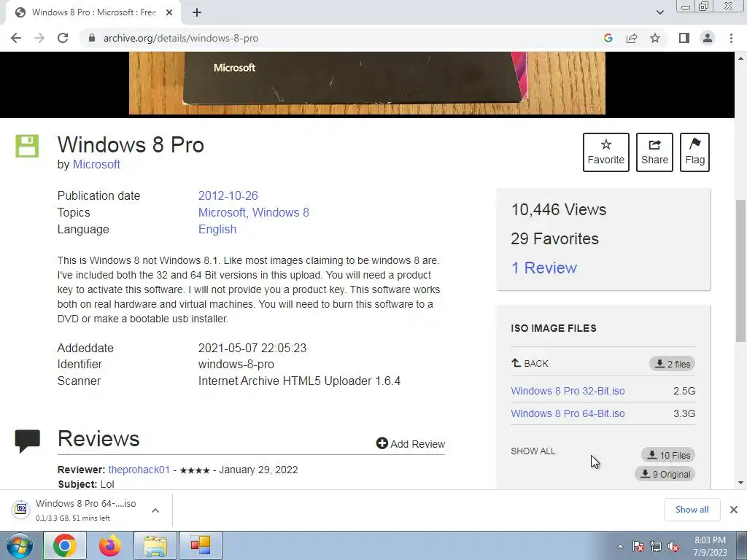The height and width of the screenshot is (560, 747).
Task: Close the Windows 8 Pro tab
Action: pyautogui.click(x=169, y=12)
